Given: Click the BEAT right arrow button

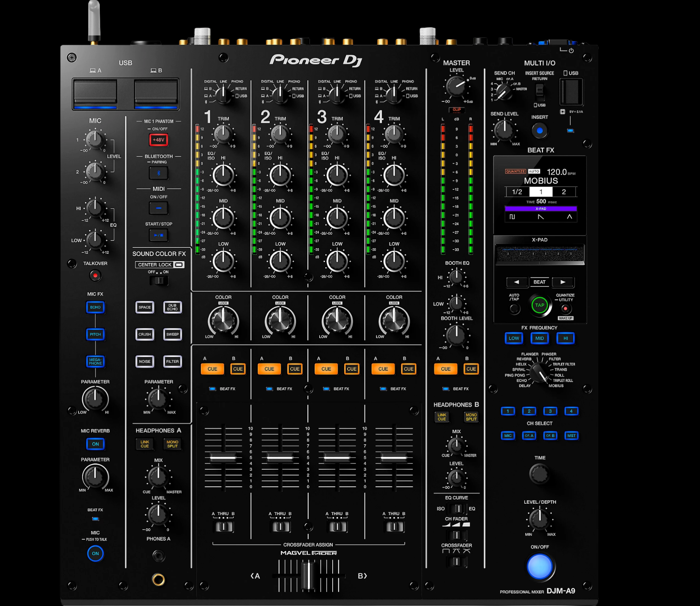Looking at the screenshot, I should point(563,282).
